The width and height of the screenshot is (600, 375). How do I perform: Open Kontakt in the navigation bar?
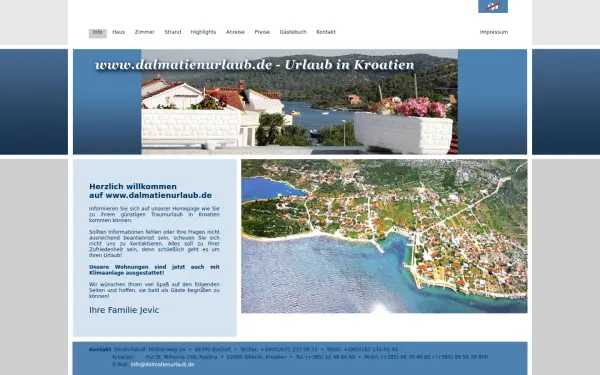click(326, 32)
